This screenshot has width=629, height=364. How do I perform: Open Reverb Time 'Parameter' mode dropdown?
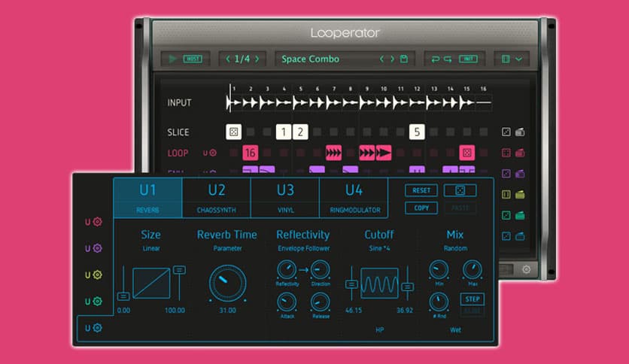(x=227, y=248)
